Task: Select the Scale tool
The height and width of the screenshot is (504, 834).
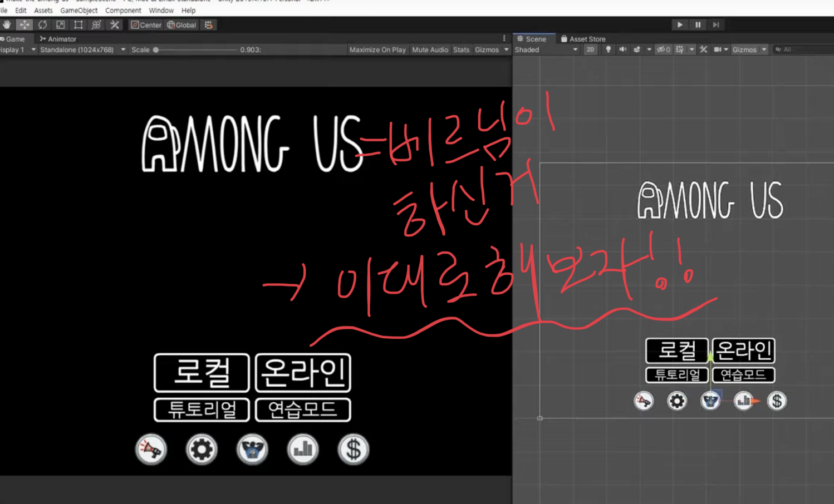Action: click(x=60, y=24)
